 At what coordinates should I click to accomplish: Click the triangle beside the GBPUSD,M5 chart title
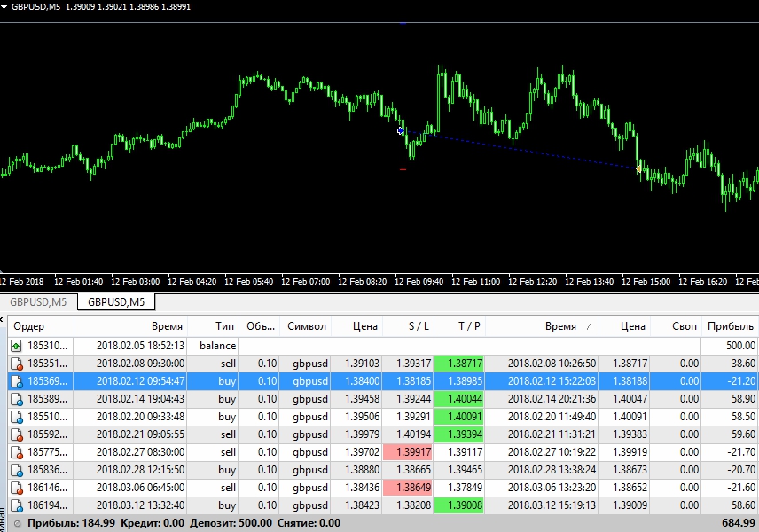4,7
